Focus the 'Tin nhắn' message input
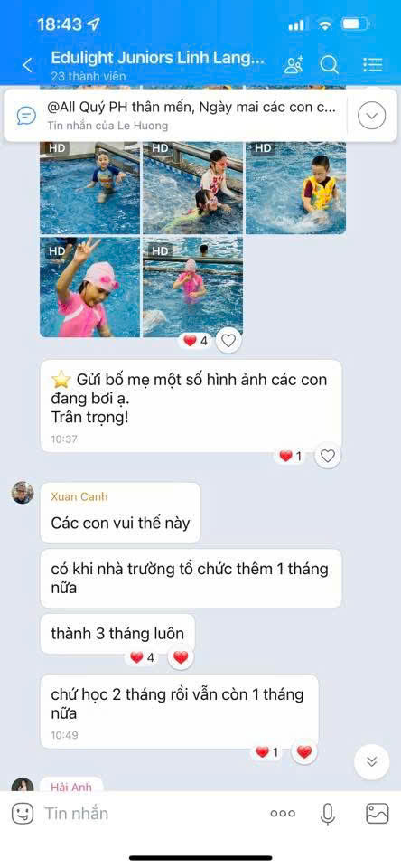The width and height of the screenshot is (401, 868). [149, 813]
